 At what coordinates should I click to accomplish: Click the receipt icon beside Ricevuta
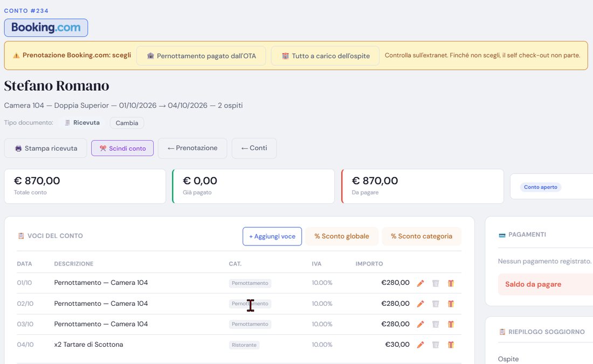(67, 123)
